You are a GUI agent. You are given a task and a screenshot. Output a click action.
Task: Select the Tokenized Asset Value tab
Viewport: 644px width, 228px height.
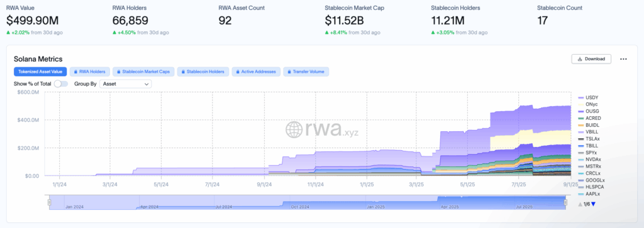[40, 72]
